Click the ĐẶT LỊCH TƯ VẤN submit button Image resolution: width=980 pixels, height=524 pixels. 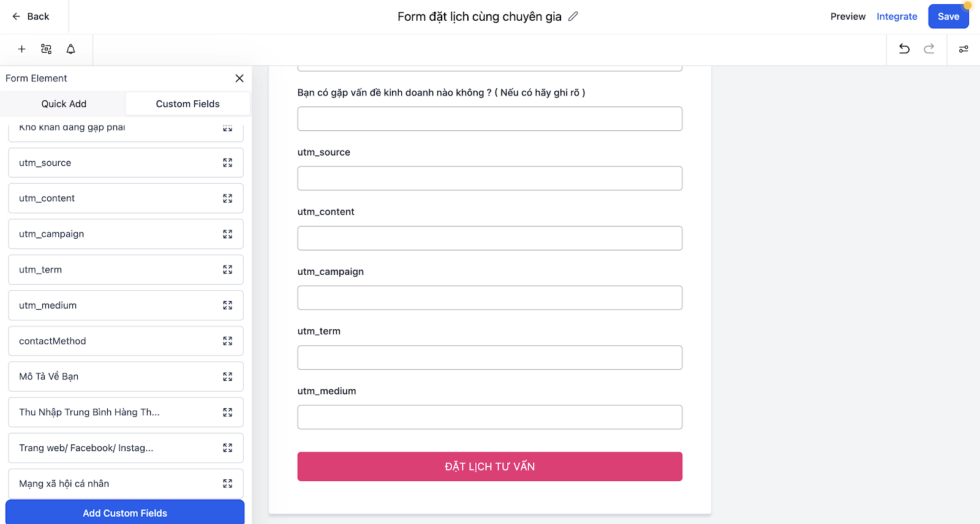[x=490, y=466]
